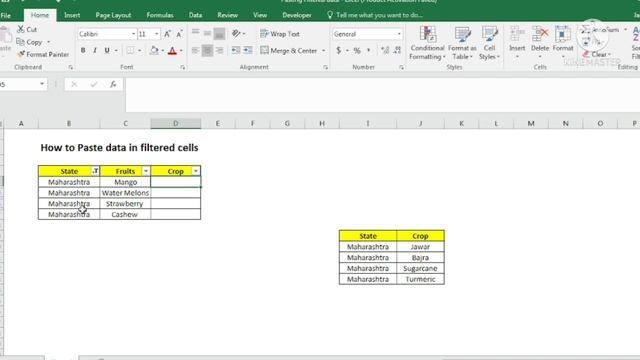640x360 pixels.
Task: Open the Crop column filter dropdown
Action: point(196,171)
